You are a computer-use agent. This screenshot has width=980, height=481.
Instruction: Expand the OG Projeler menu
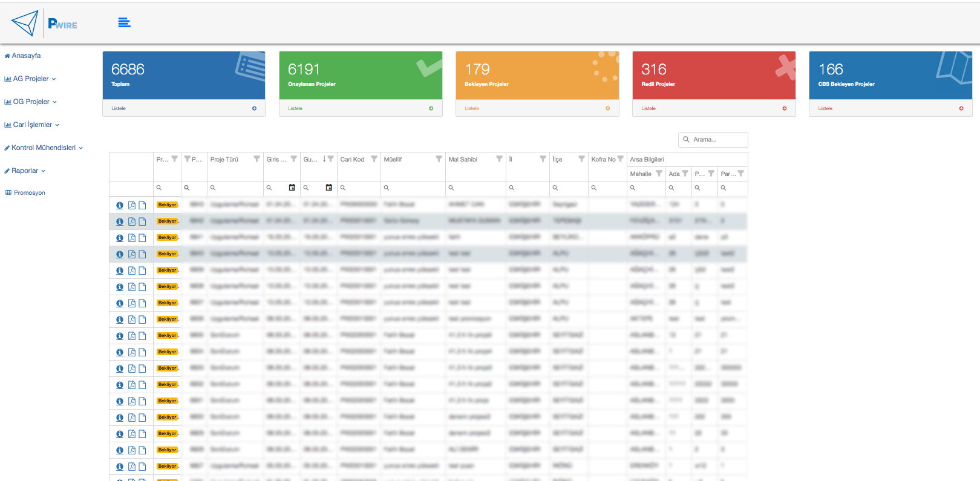tap(31, 102)
